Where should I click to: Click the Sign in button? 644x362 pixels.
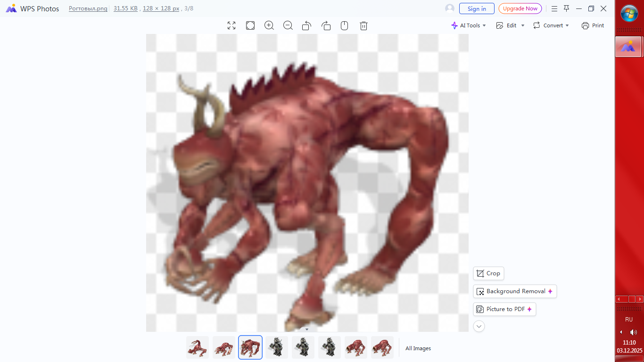click(x=477, y=8)
